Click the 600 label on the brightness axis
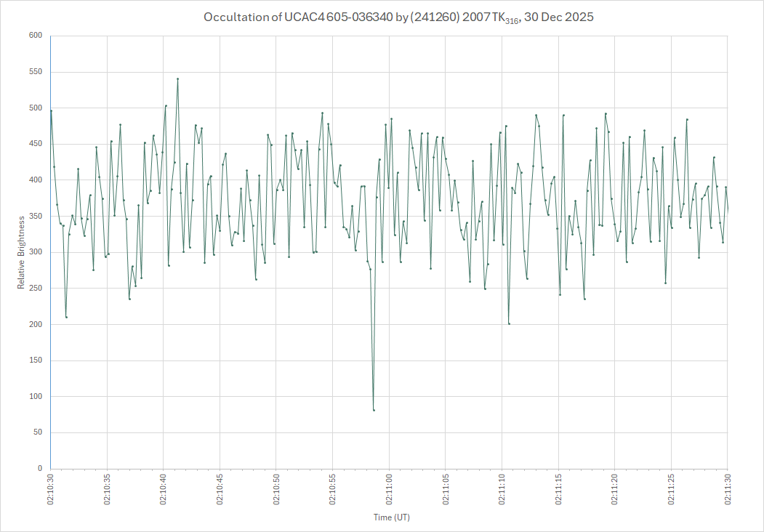This screenshot has width=764, height=532. click(x=36, y=36)
